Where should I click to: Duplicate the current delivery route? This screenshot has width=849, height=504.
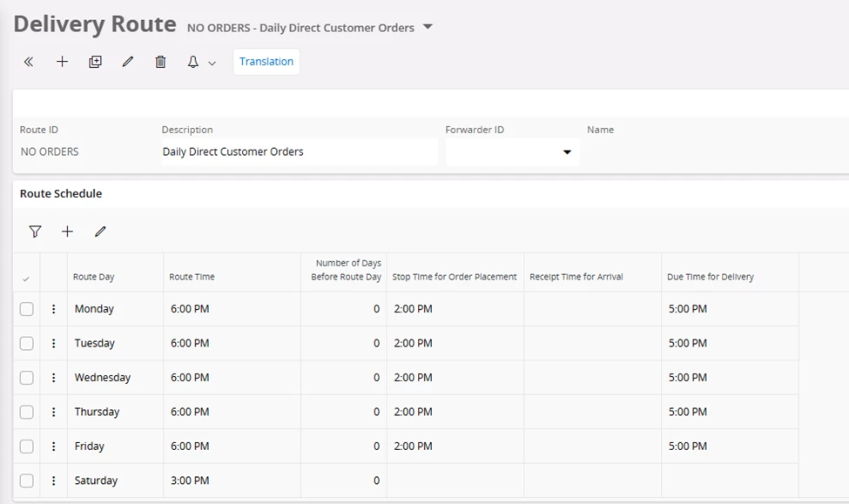[x=95, y=62]
